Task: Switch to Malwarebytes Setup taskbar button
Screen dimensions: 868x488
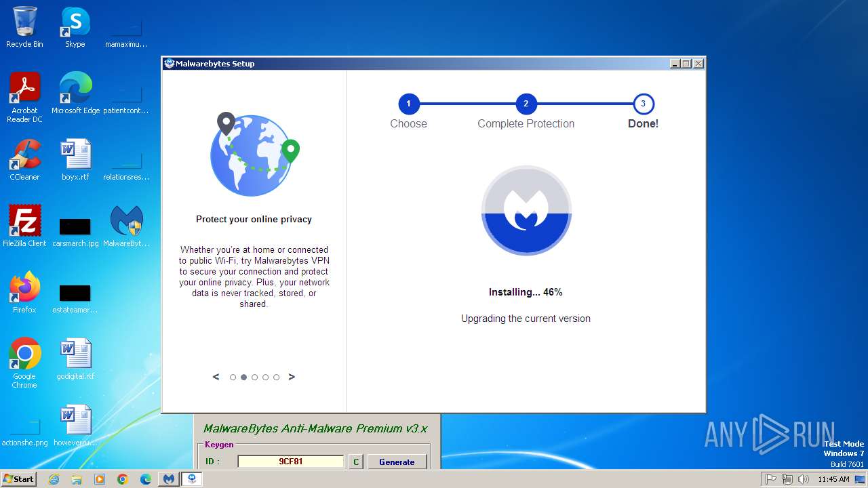Action: [192, 479]
